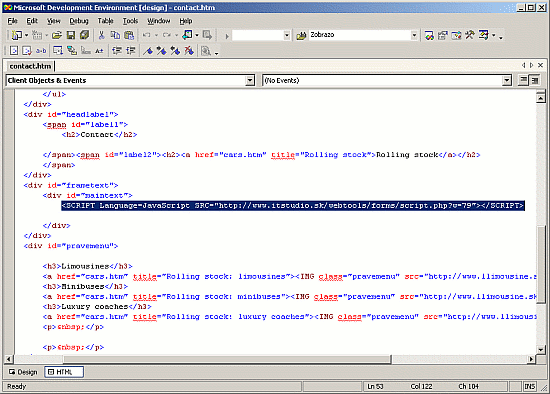Toggle a bookmark with the single blue flag icon
Viewport: 550px width, 394px height.
(148, 51)
